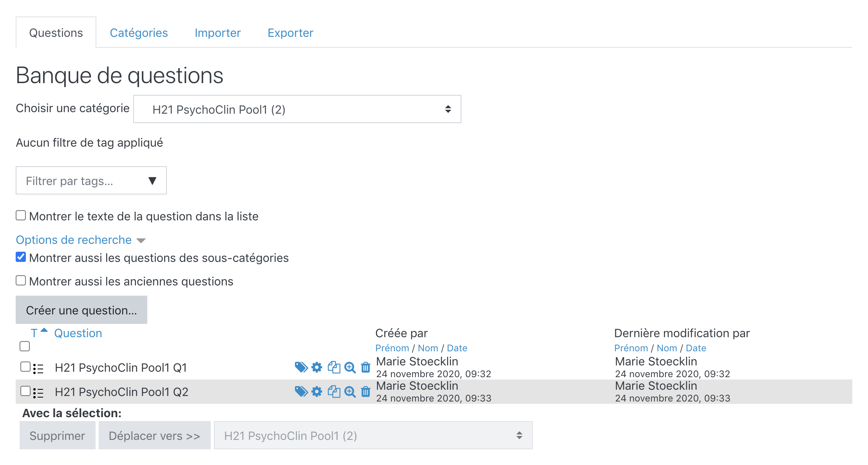The height and width of the screenshot is (465, 868).
Task: Preview question Pool1 Q2 with the magnifier
Action: point(350,392)
